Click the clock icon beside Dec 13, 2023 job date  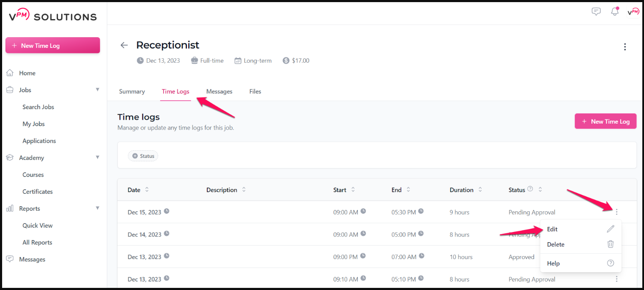pos(140,61)
